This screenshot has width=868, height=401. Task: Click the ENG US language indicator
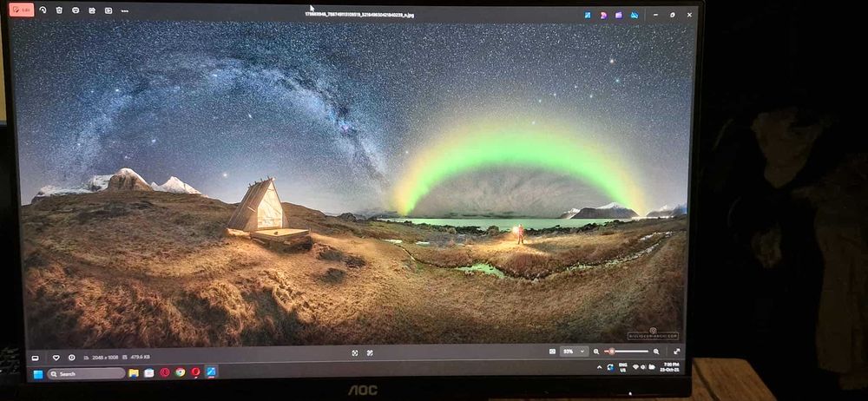tap(622, 366)
